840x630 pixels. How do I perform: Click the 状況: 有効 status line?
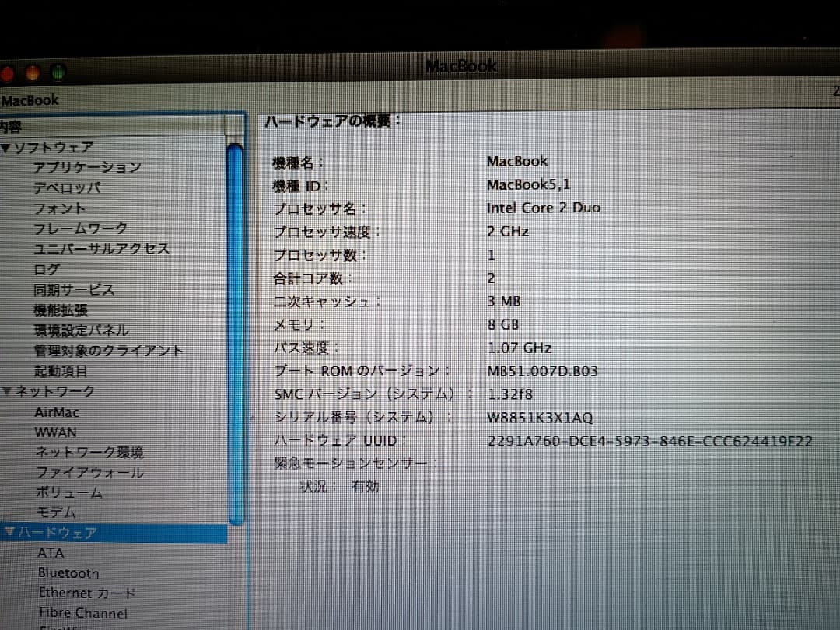tap(339, 486)
